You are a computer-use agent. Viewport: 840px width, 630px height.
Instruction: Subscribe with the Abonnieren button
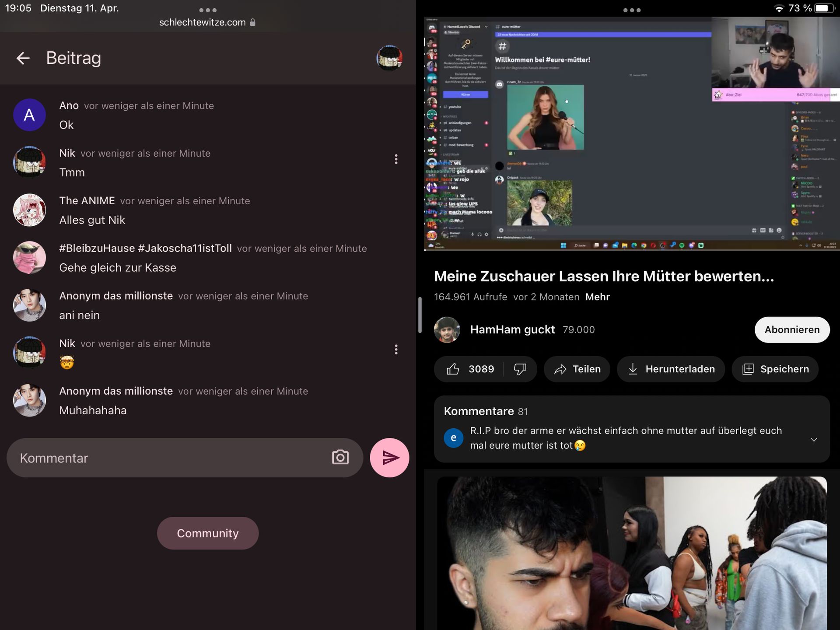pos(791,330)
